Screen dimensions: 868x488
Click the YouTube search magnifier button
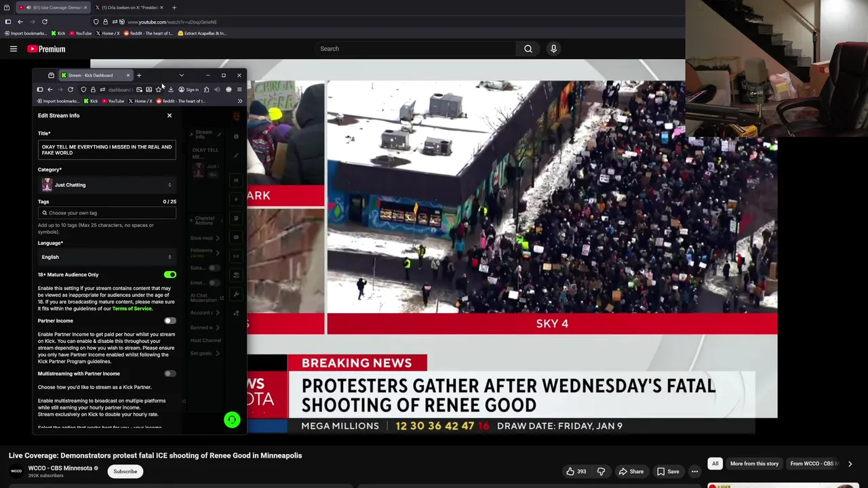pyautogui.click(x=528, y=49)
